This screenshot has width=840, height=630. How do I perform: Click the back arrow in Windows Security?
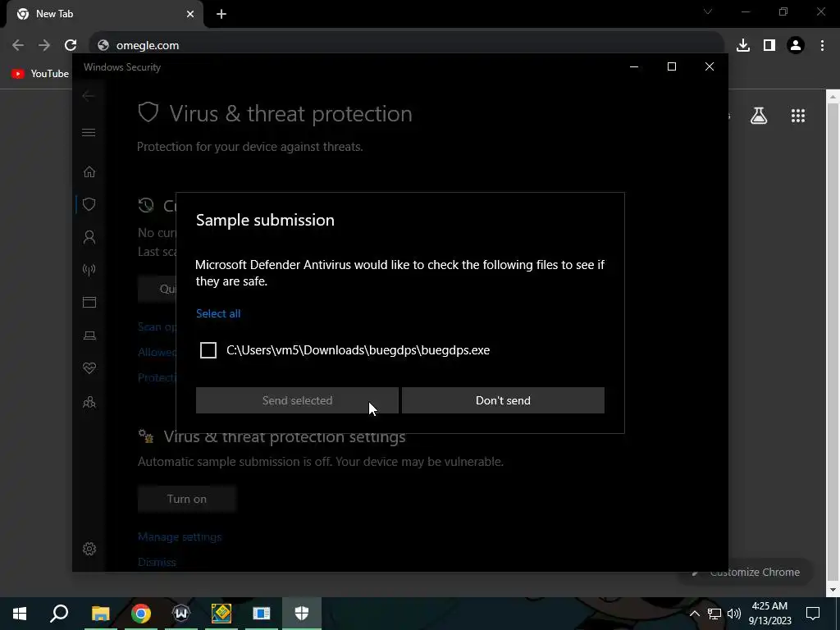[89, 96]
